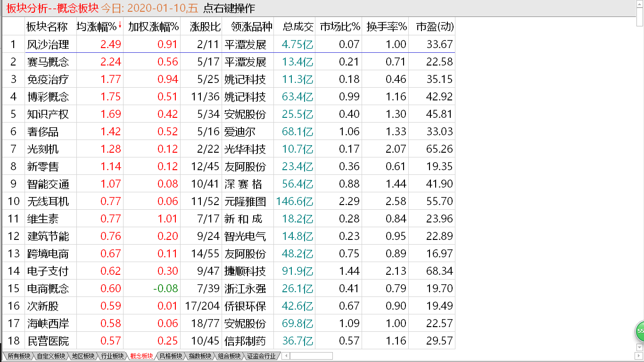Switch to the 所有板块 tab
This screenshot has width=644, height=362.
(18, 356)
